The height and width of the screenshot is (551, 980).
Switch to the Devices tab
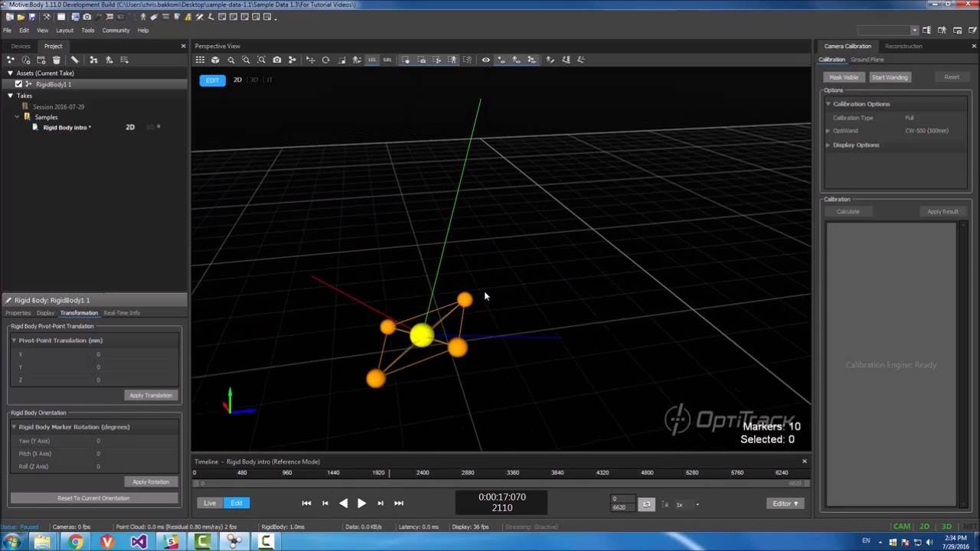click(21, 46)
